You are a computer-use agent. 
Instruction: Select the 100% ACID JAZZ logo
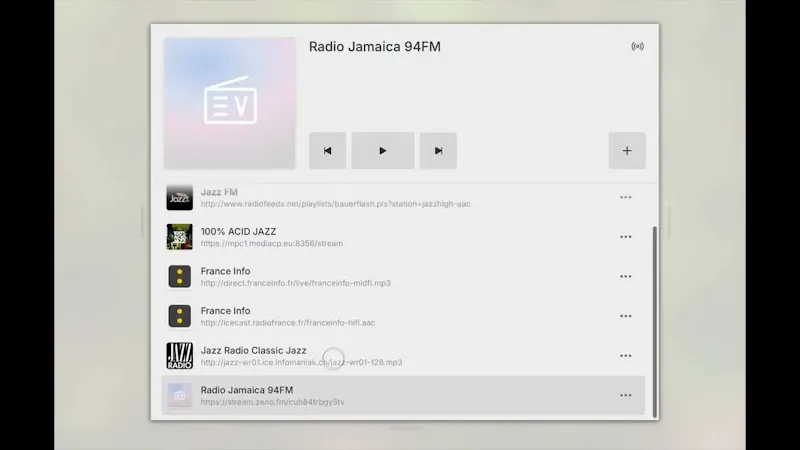(x=180, y=237)
